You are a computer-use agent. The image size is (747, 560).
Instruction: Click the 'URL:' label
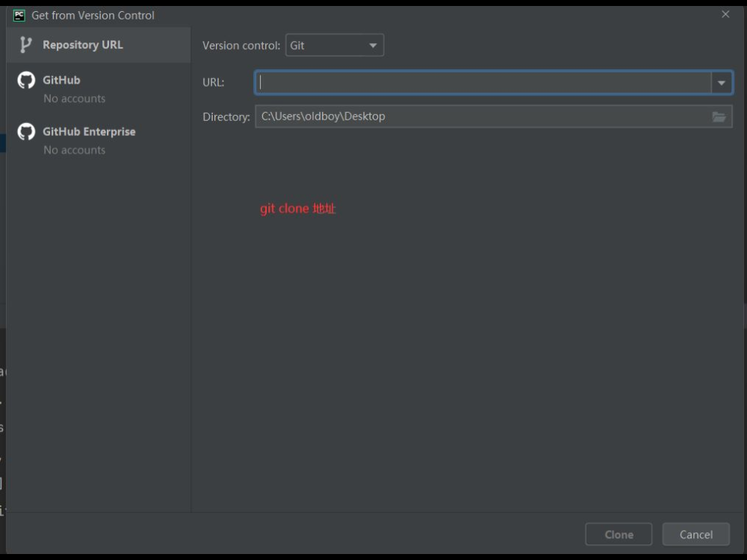coord(214,82)
